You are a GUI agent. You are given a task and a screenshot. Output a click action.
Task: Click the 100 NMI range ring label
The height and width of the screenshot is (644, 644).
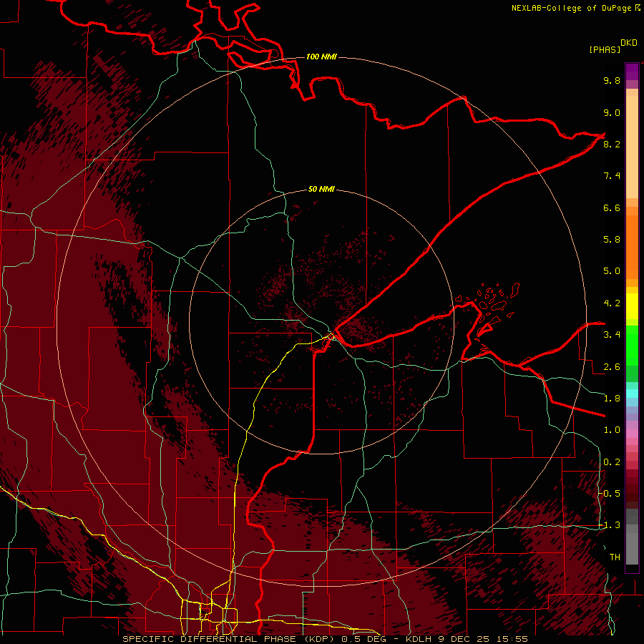point(321,57)
